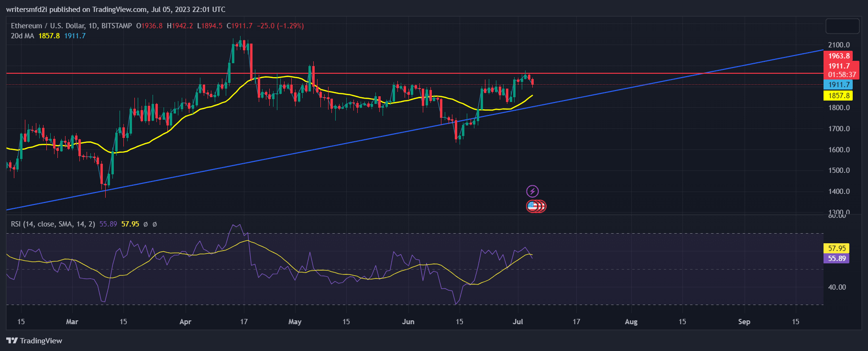Screen dimensions: 868x351
Task: Click the Sep label on time axis
Action: pyautogui.click(x=744, y=322)
